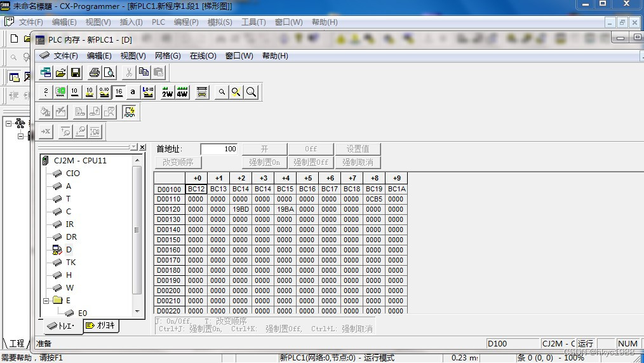Click the clear data area icon
The image size is (644, 363).
point(61,112)
